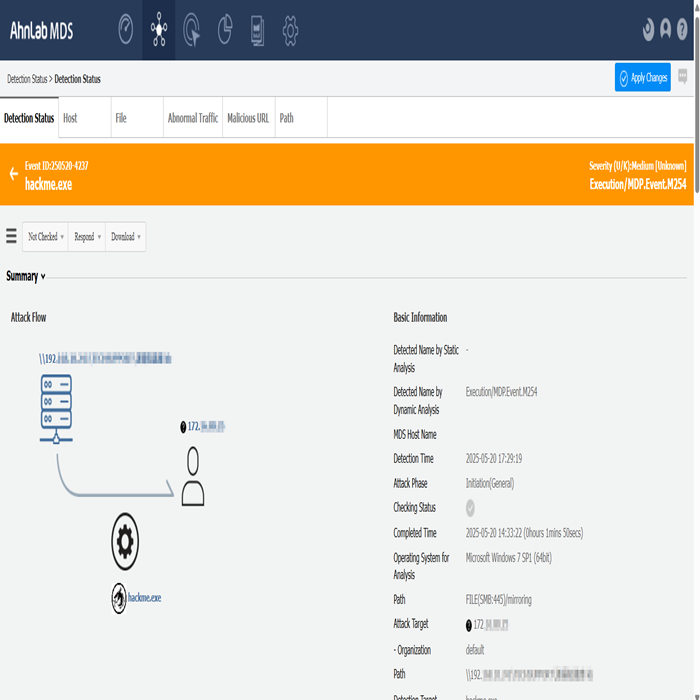Click the Event ID:250520-4237 text
This screenshot has width=700, height=700.
tap(56, 166)
